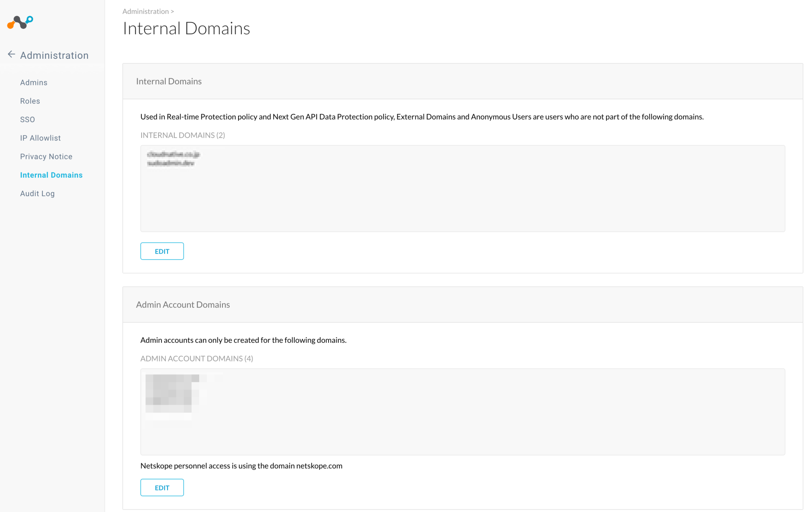812x512 pixels.
Task: Click the INTERNAL DOMAINS (2) label
Action: pyautogui.click(x=183, y=135)
